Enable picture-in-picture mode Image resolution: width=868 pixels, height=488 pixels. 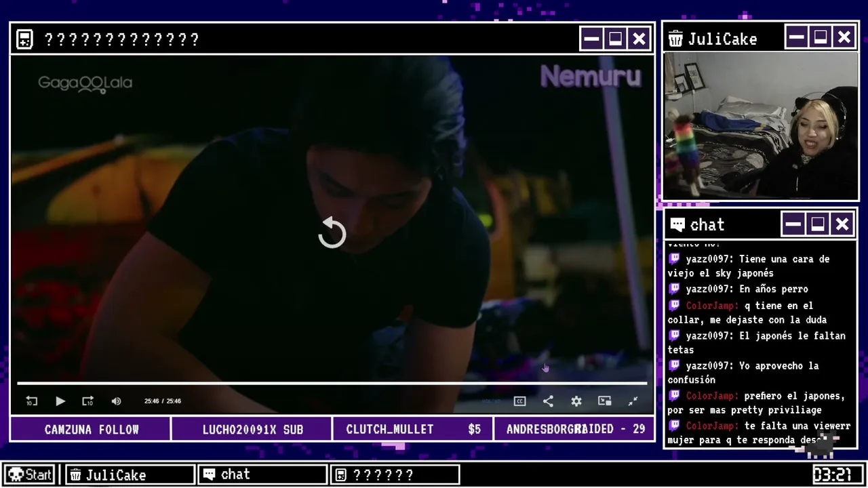605,401
